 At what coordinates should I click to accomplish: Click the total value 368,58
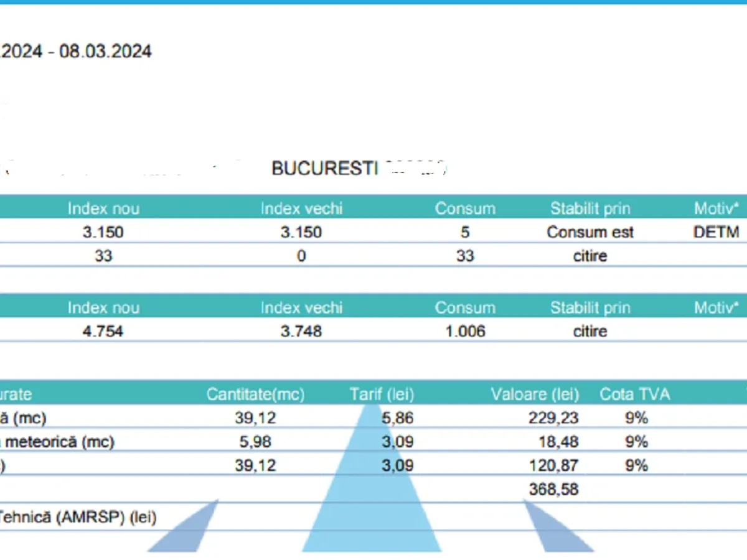[x=553, y=490]
